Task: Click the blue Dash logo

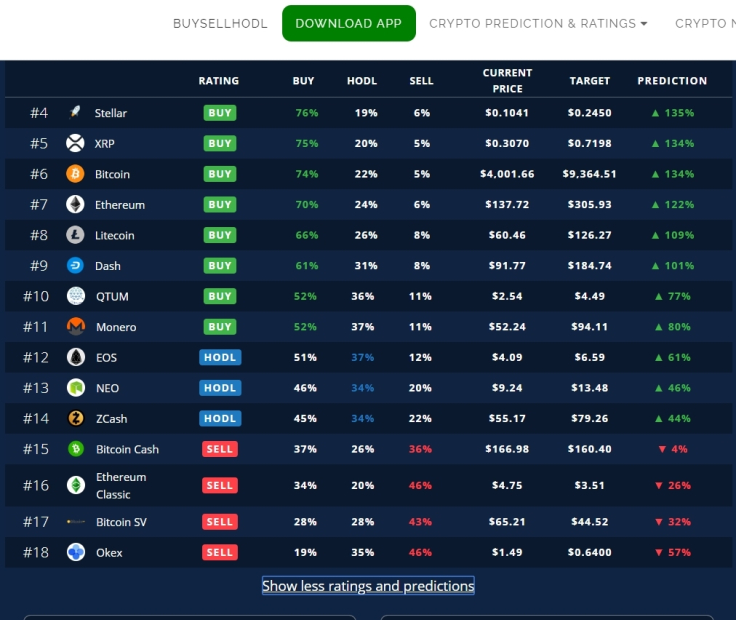Action: [75, 266]
